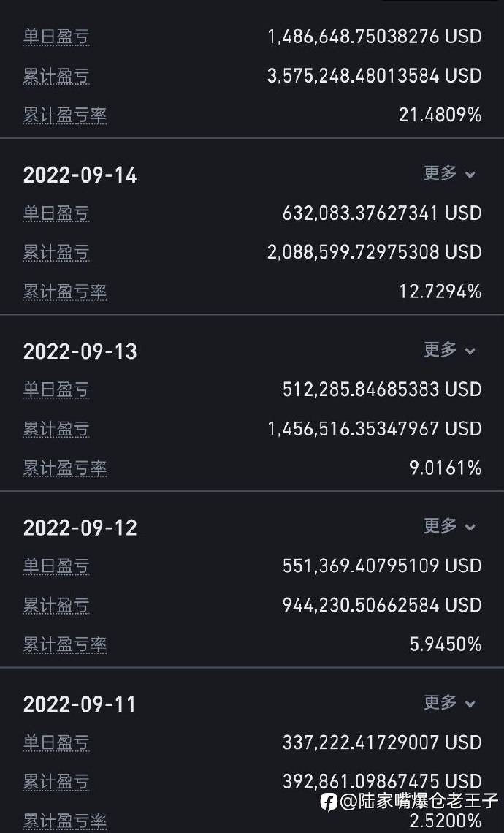Tap the 累计盈亏率 label beside 21.4809%

point(65,115)
